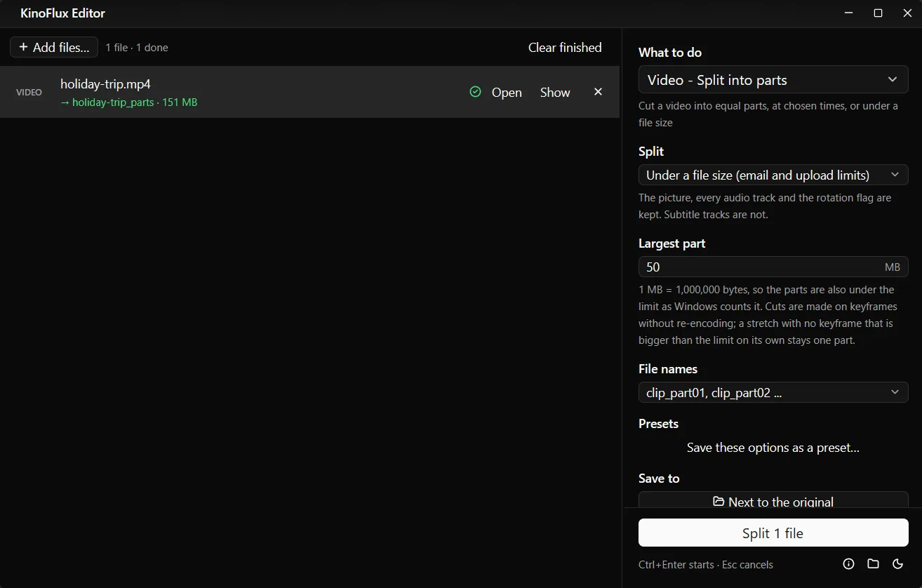Open the finished holiday-trip.mp4 output
This screenshot has width=922, height=588.
507,92
